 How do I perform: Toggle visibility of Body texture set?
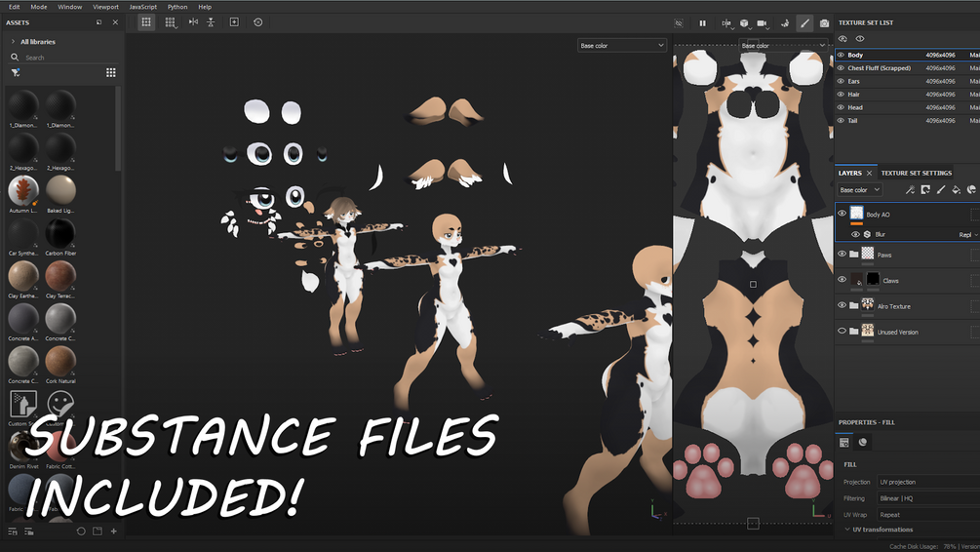[x=841, y=55]
